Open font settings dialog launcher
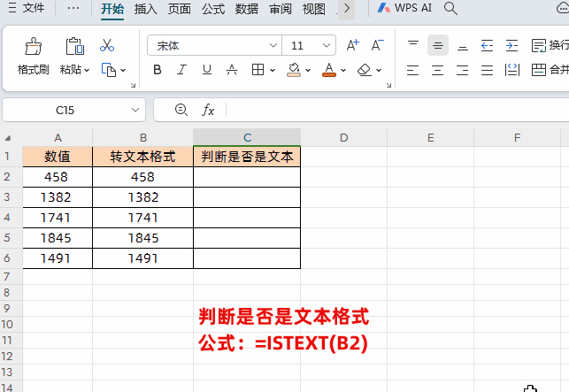The image size is (569, 392). (x=388, y=85)
